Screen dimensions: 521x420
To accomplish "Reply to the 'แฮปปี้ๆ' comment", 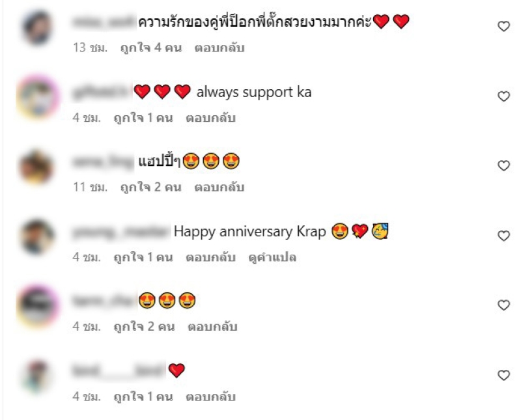I will (219, 187).
